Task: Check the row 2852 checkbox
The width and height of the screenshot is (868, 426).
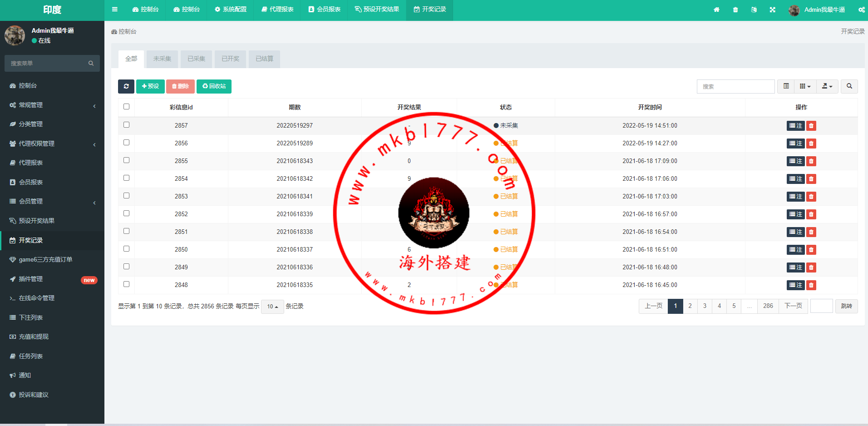Action: coord(126,213)
